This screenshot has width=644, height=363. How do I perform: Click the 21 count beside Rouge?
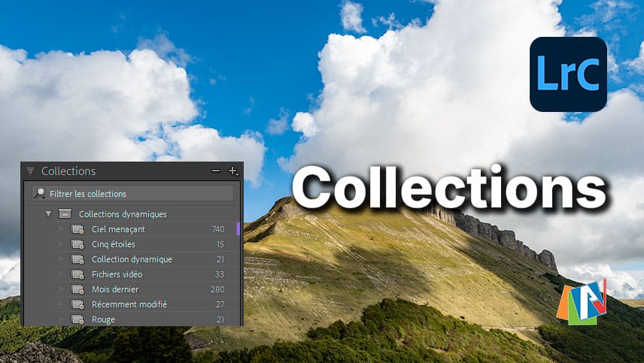pyautogui.click(x=220, y=319)
